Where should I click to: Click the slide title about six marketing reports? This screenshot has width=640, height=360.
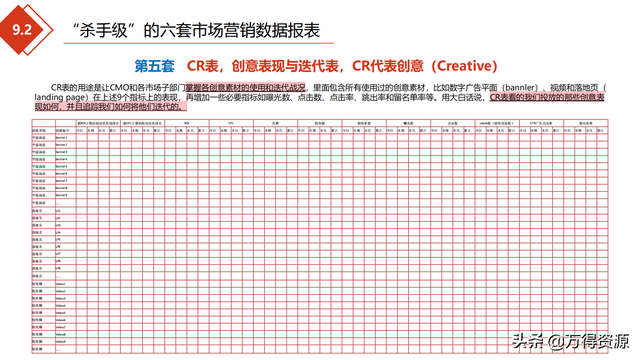pos(196,30)
